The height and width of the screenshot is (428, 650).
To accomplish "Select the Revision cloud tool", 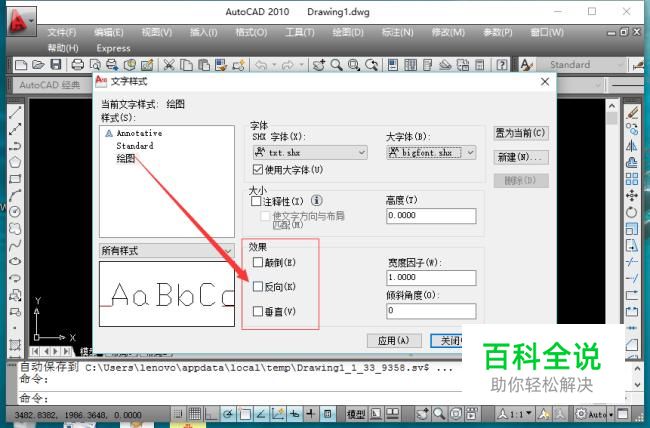I will (15, 229).
